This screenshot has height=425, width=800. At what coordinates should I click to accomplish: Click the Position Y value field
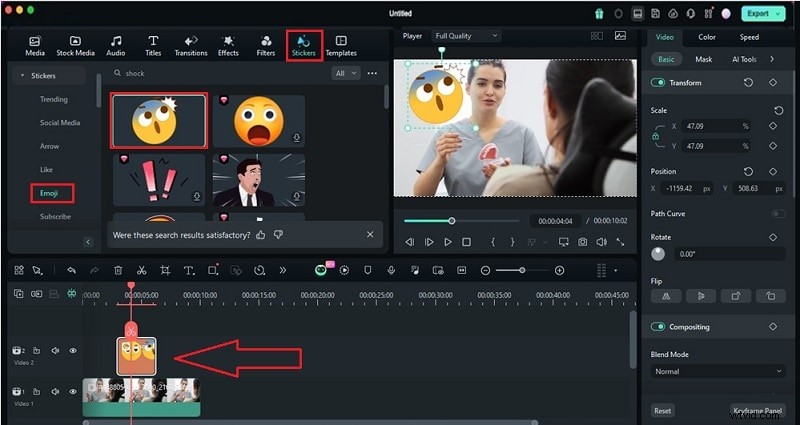pyautogui.click(x=759, y=188)
